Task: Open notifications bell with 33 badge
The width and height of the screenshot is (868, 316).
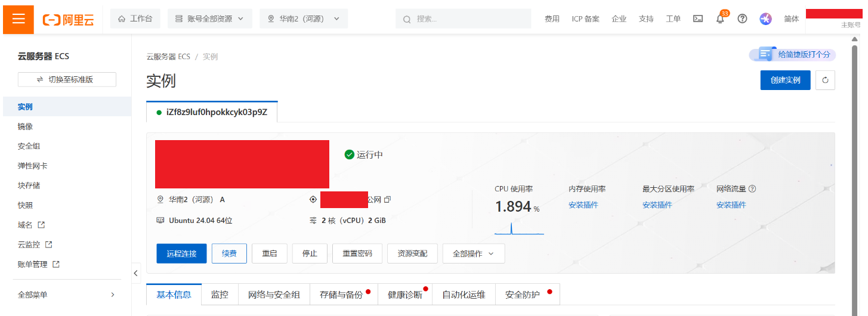Action: point(720,18)
